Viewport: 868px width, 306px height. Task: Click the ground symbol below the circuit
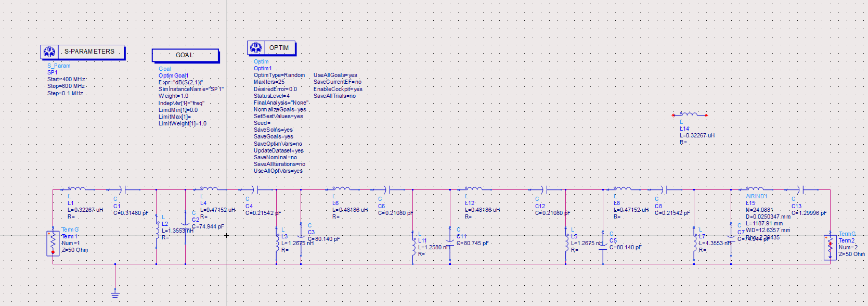115,295
